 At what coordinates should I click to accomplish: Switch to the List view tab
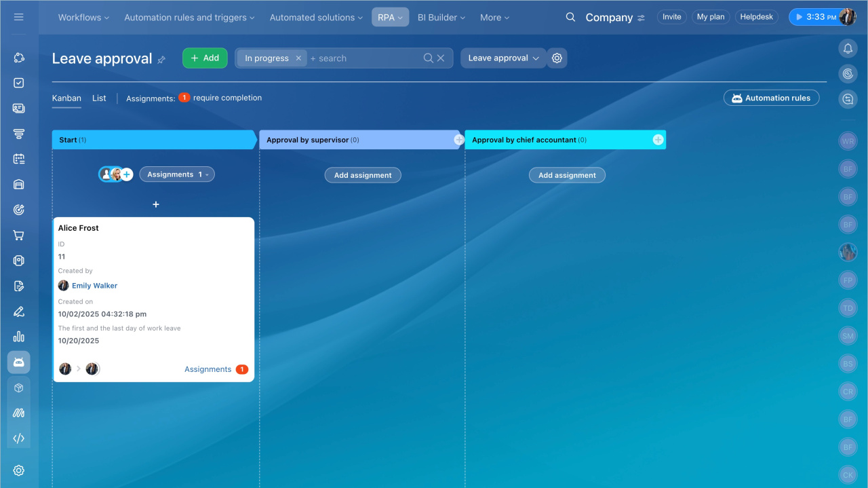click(99, 98)
